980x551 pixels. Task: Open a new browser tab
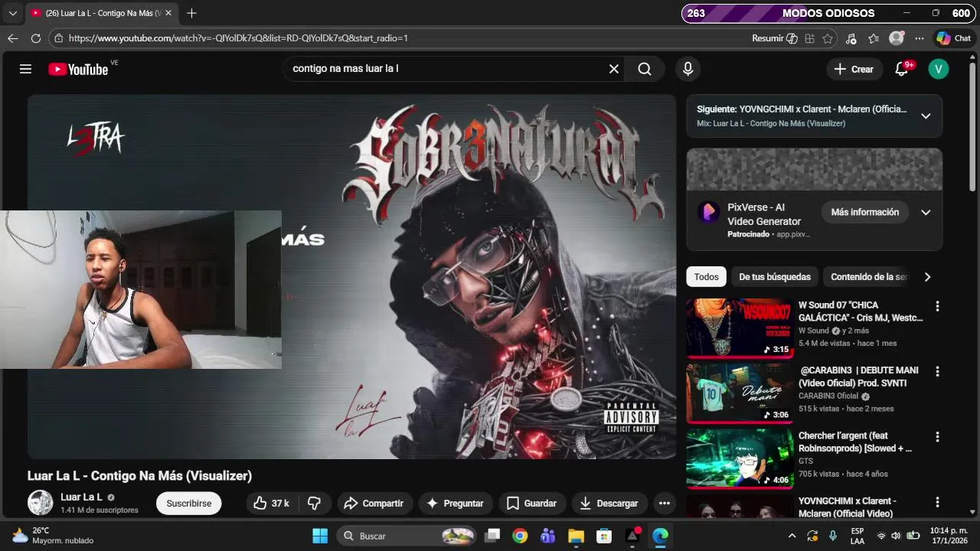click(x=191, y=13)
